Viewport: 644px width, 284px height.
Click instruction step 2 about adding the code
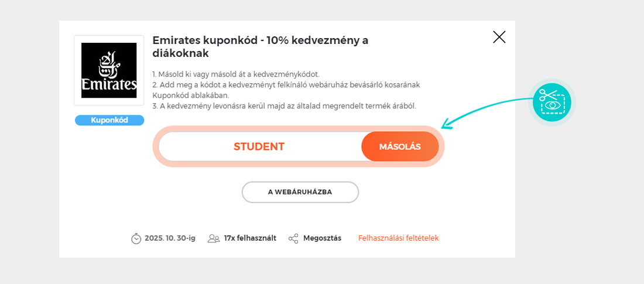[286, 85]
